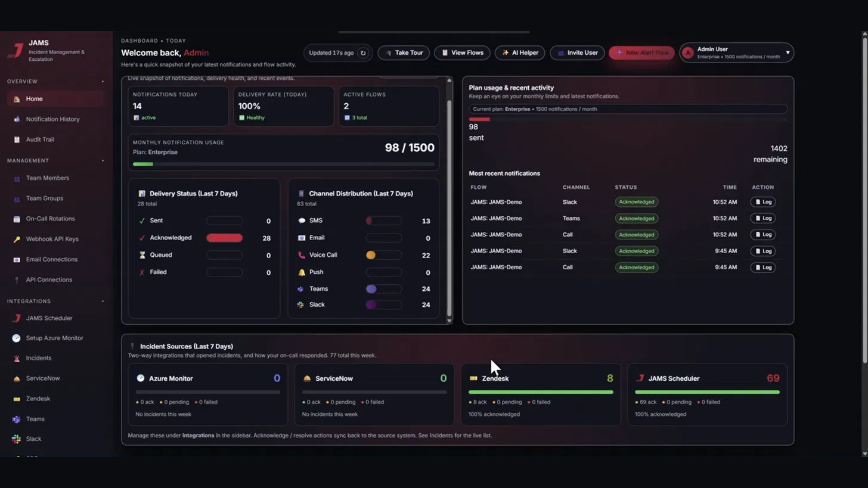This screenshot has height=488, width=868.
Task: Click the Slack icon in the sidebar
Action: (x=16, y=439)
